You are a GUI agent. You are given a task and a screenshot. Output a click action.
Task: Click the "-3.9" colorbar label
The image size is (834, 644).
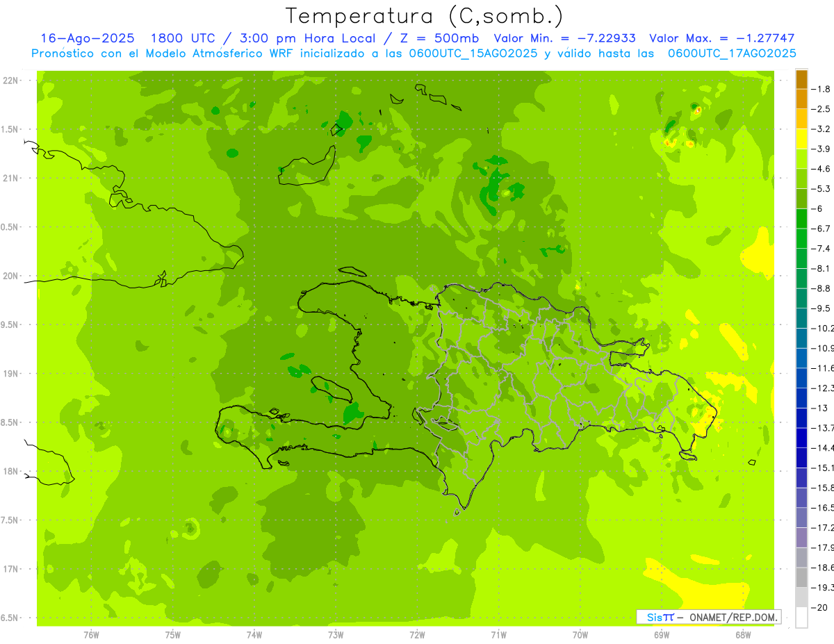pyautogui.click(x=822, y=149)
